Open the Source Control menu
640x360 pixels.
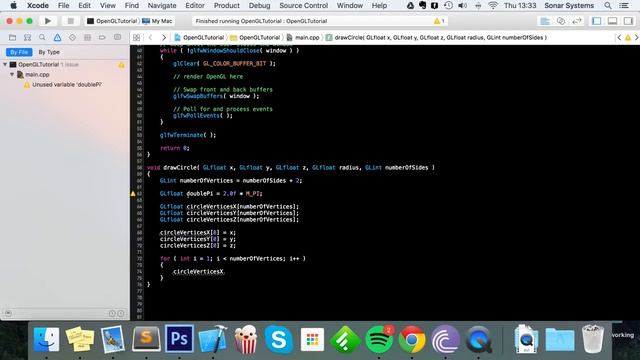304,6
